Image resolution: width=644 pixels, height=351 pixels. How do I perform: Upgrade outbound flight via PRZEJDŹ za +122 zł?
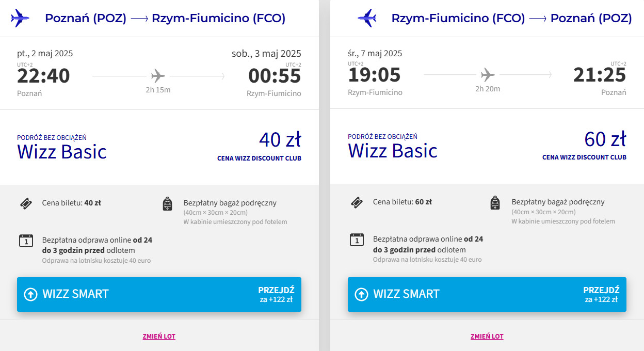coord(276,294)
